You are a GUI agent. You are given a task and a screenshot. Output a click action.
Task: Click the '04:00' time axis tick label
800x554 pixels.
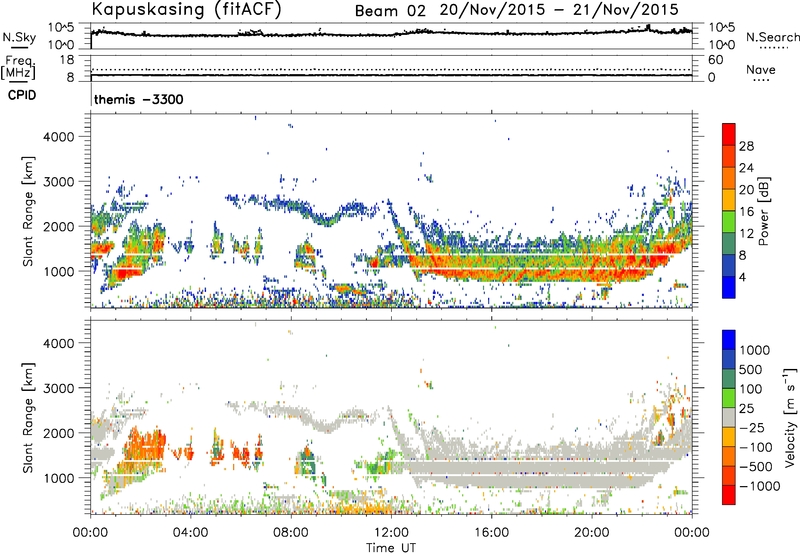coord(190,533)
